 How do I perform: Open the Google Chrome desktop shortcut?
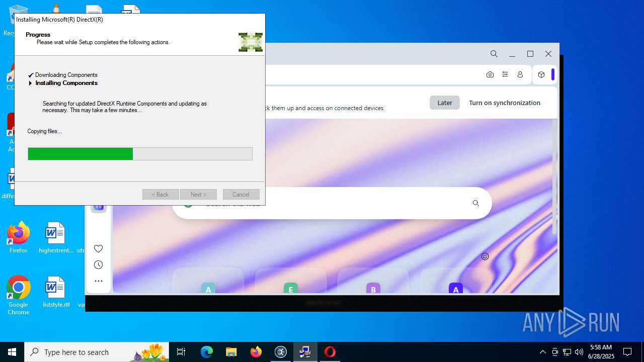point(18,296)
